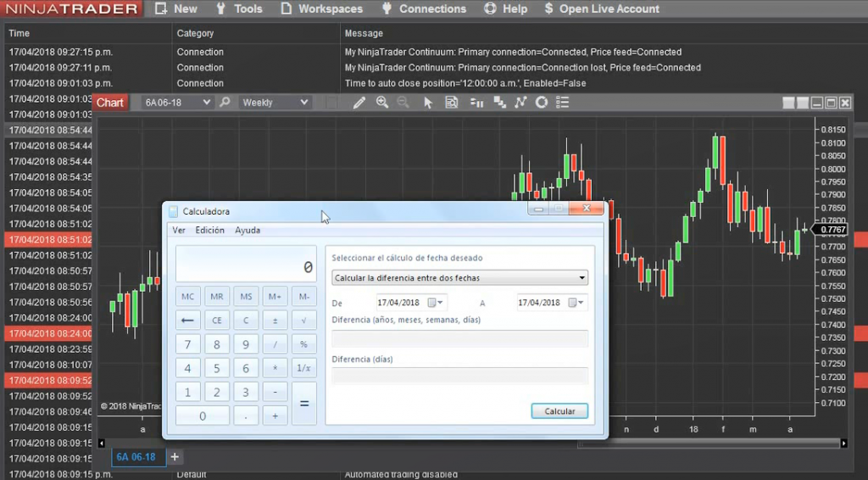
Task: Click chart scrollbar left arrow
Action: point(102,443)
